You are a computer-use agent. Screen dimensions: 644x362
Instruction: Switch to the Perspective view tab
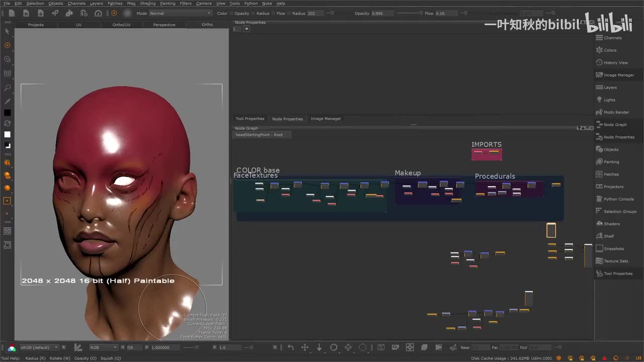pos(164,25)
